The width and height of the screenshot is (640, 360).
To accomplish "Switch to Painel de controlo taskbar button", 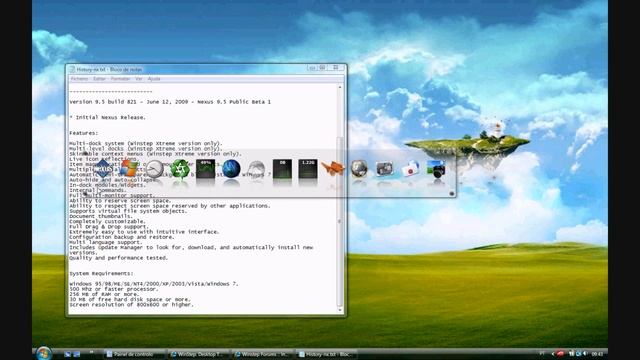I will coord(134,354).
